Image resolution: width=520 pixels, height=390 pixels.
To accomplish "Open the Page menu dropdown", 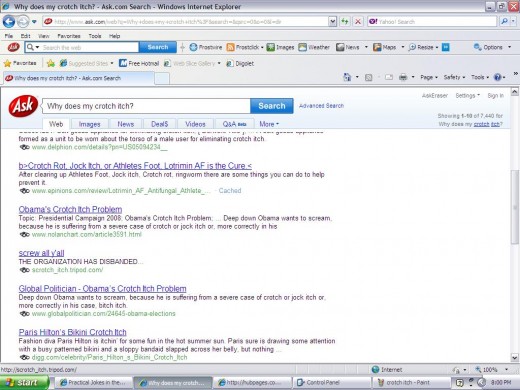I will (x=429, y=77).
